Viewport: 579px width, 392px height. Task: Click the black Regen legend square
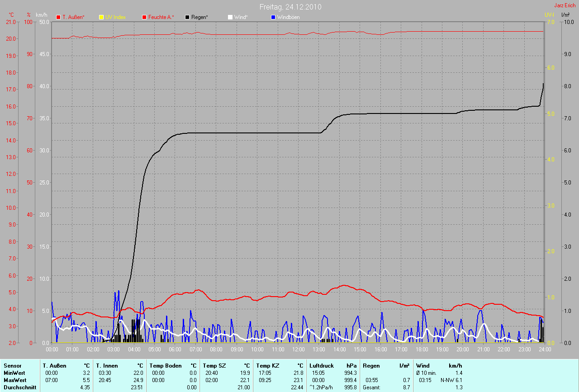pyautogui.click(x=187, y=17)
